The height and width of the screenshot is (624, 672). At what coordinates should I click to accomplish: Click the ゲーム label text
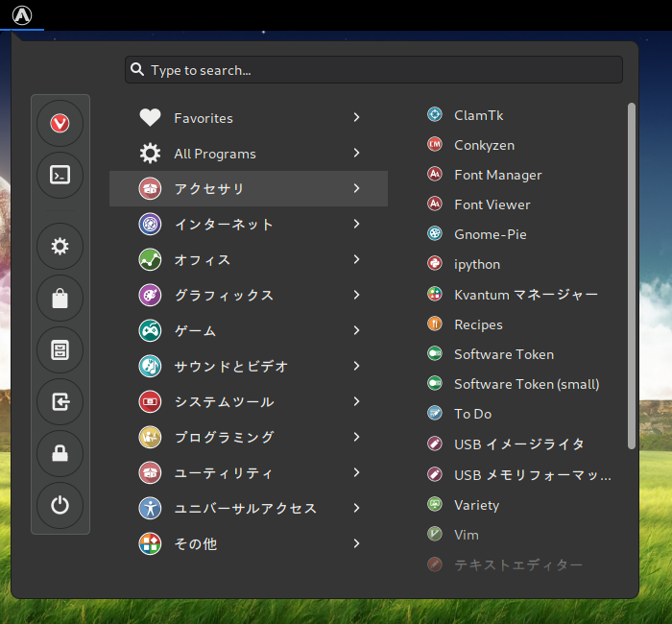(195, 331)
